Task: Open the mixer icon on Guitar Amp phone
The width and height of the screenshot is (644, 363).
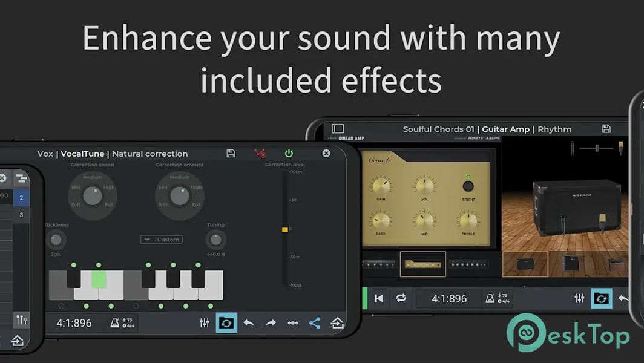Action: [579, 298]
